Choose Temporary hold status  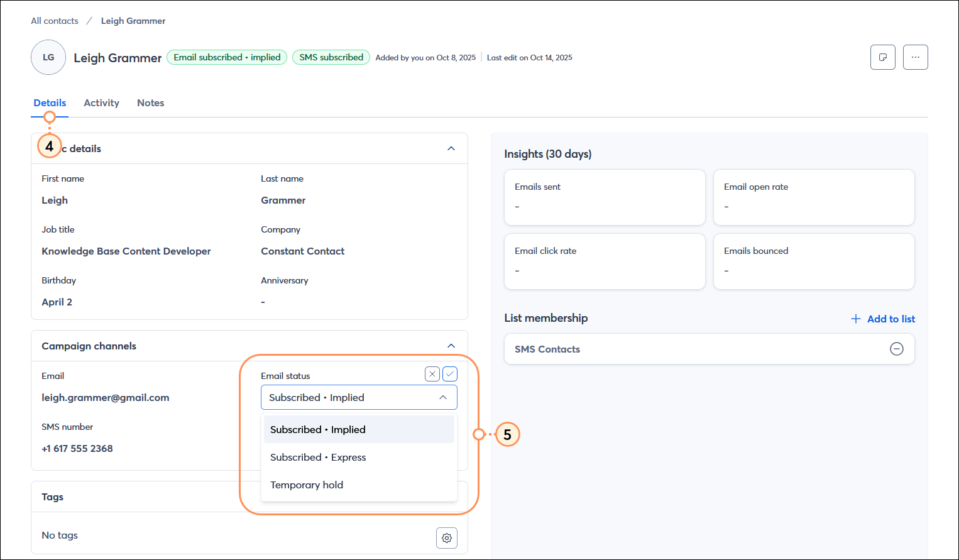307,485
